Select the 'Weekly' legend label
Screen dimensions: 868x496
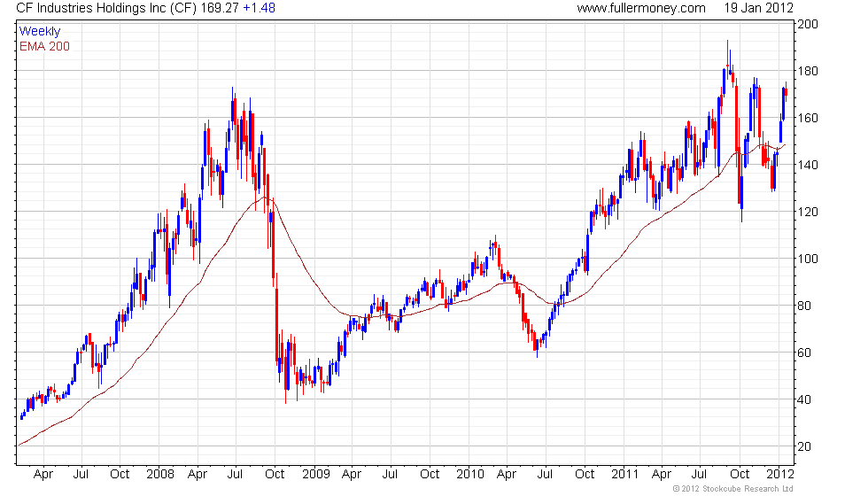tap(39, 32)
